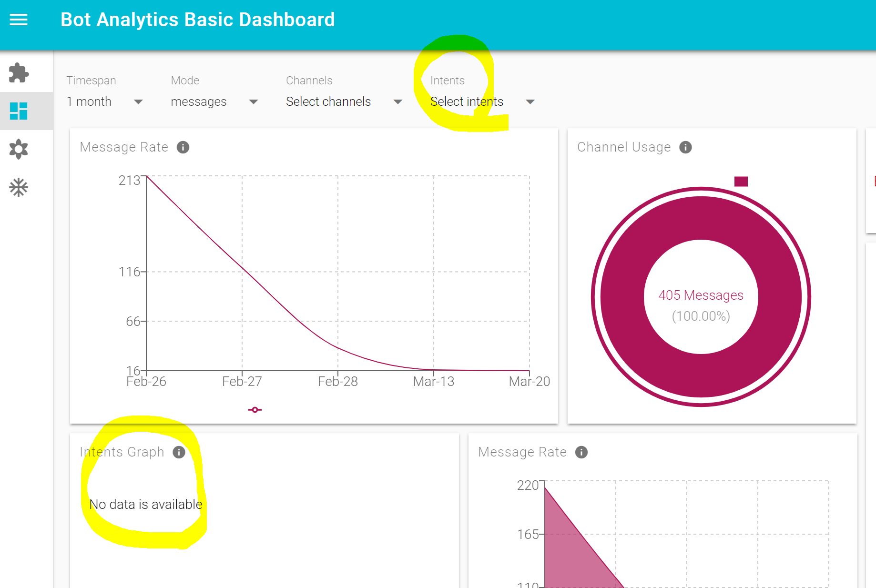This screenshot has width=876, height=588.
Task: Click the arrow beside Select channels
Action: coord(398,101)
